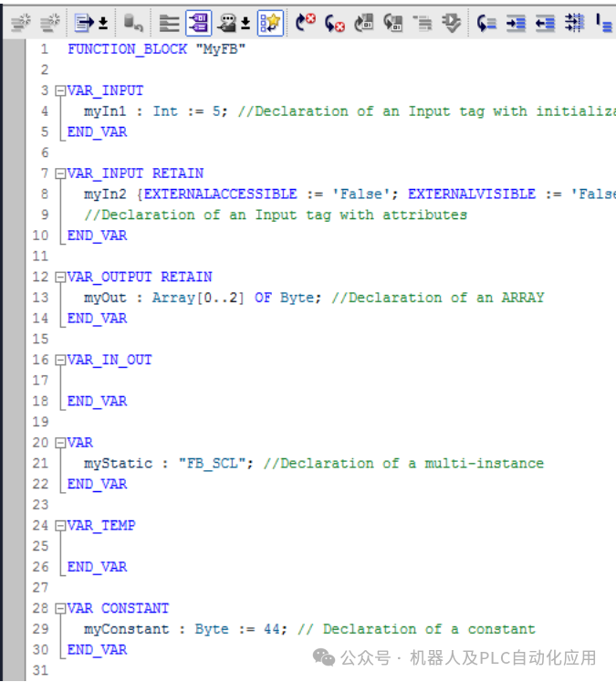The width and height of the screenshot is (616, 682).
Task: Click END_VAR on line 5
Action: click(97, 132)
